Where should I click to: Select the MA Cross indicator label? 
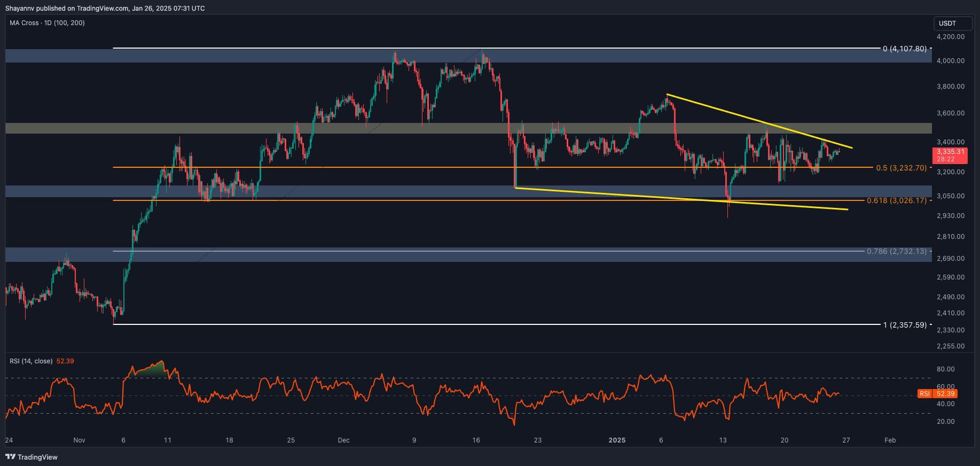click(x=47, y=23)
